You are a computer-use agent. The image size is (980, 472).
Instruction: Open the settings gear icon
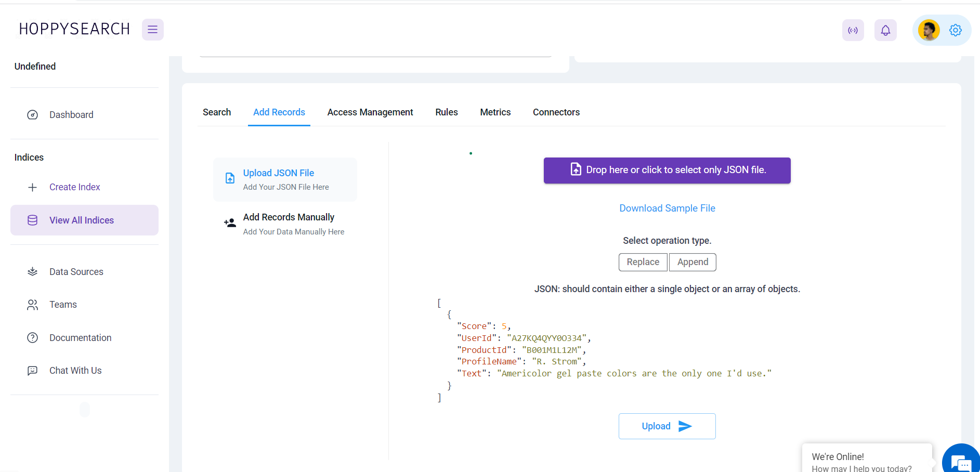tap(955, 30)
